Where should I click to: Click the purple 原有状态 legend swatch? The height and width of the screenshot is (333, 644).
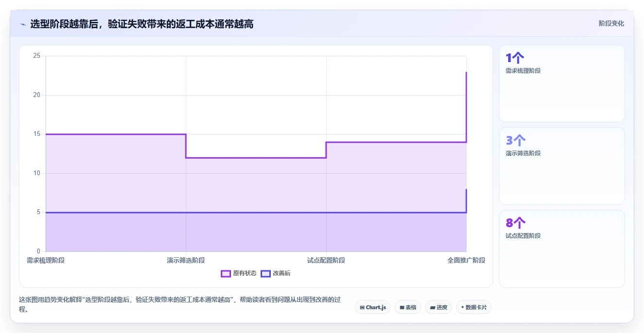click(x=226, y=273)
